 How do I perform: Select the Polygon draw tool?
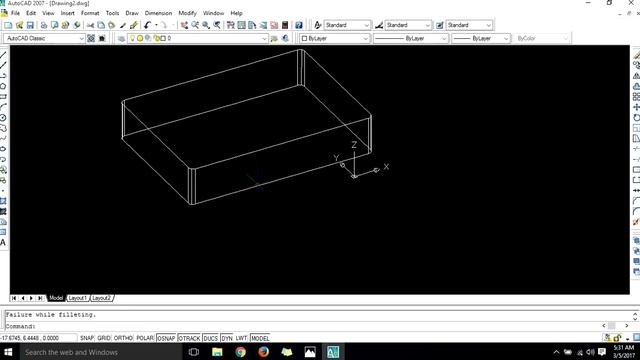click(3, 86)
